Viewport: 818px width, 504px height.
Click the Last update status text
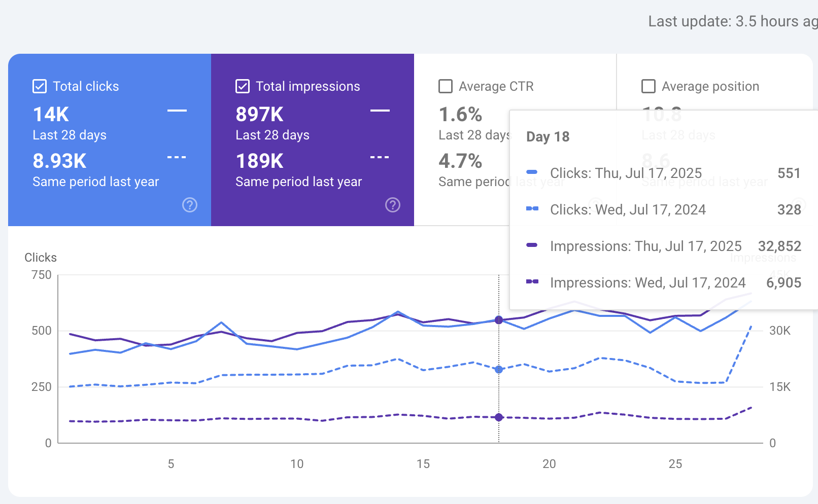click(733, 21)
